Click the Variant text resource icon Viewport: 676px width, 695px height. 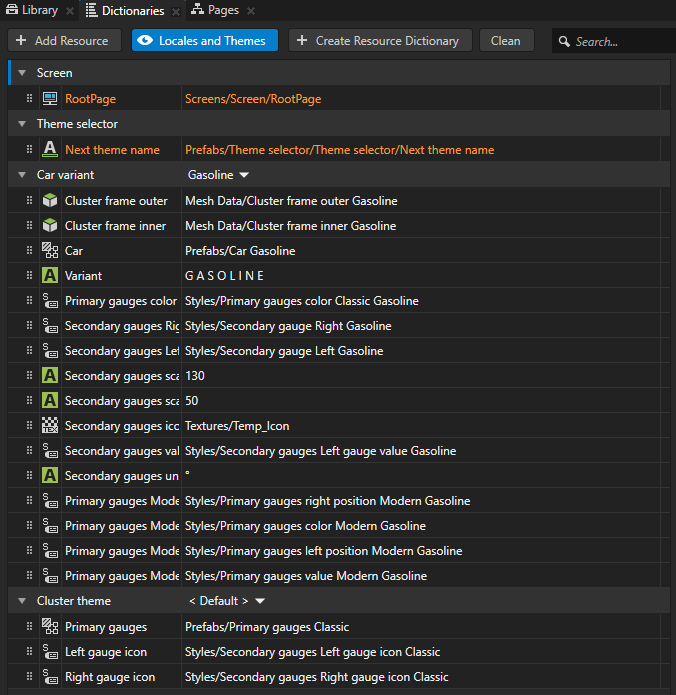point(50,276)
